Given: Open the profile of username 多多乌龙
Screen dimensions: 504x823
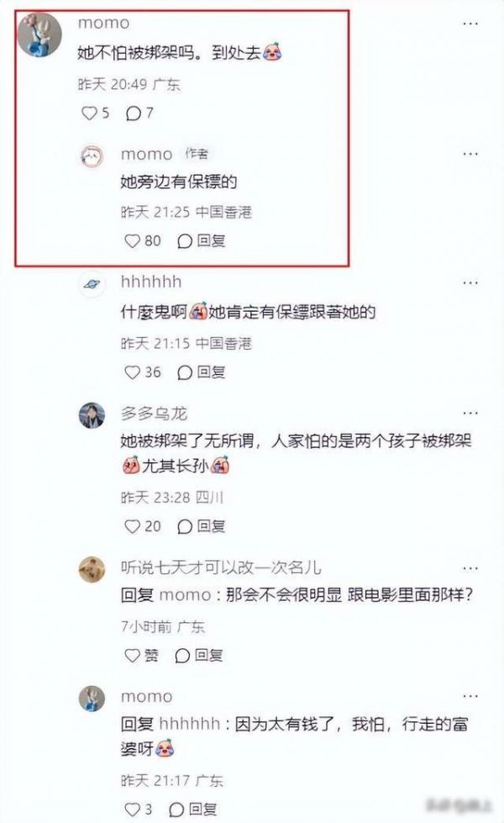Looking at the screenshot, I should click(x=155, y=414).
